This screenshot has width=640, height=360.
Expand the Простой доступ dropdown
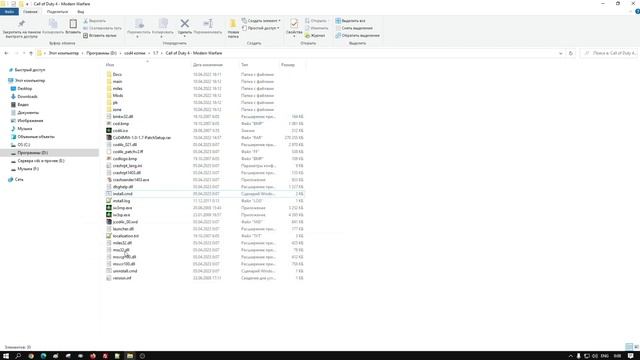pos(261,28)
